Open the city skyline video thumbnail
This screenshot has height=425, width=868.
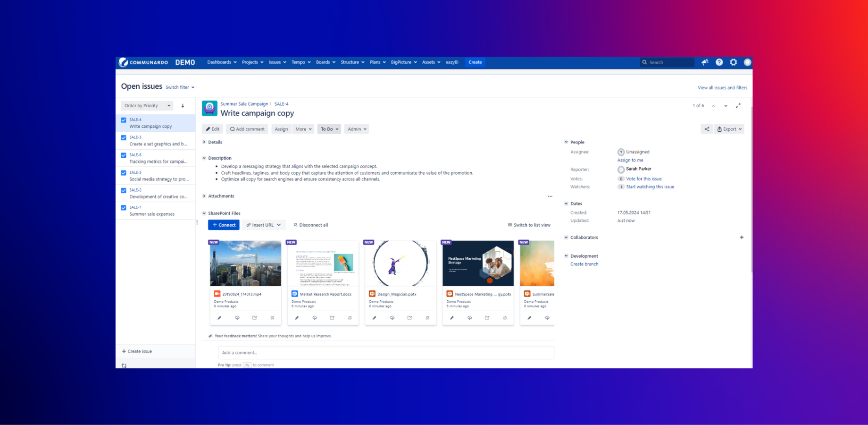245,263
